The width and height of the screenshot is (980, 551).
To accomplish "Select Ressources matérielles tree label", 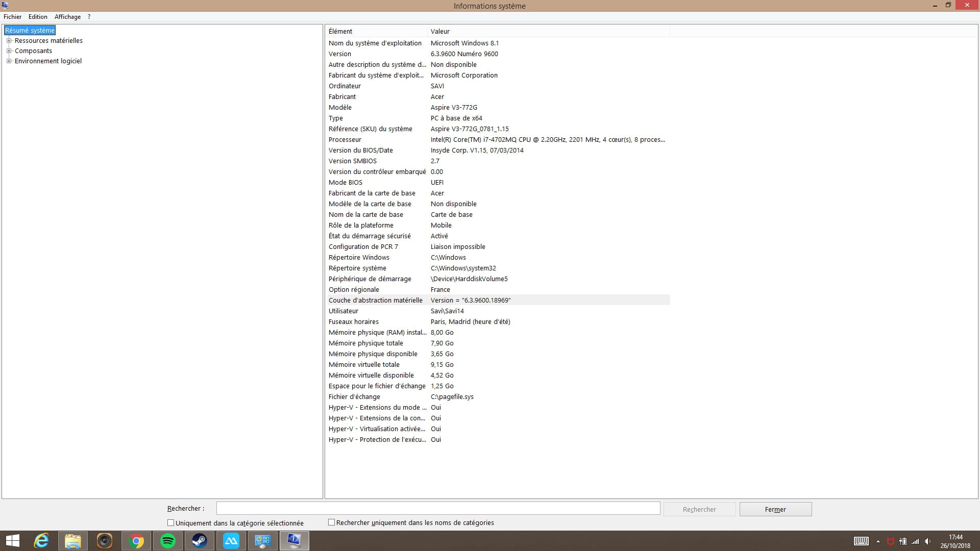I will (48, 41).
